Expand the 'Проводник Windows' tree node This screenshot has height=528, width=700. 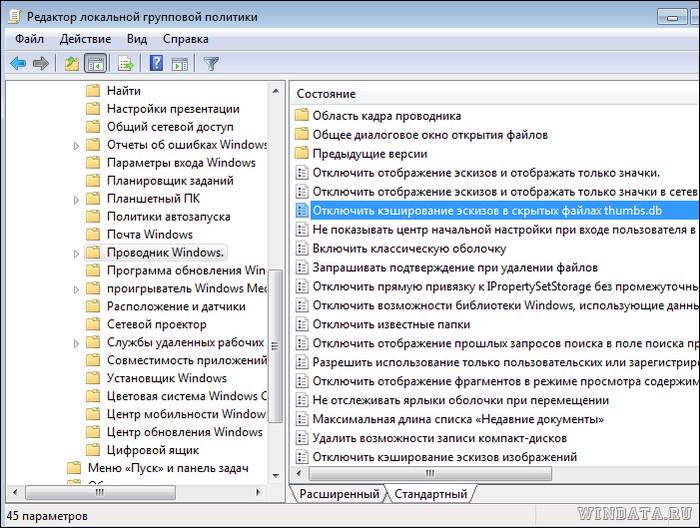(78, 253)
